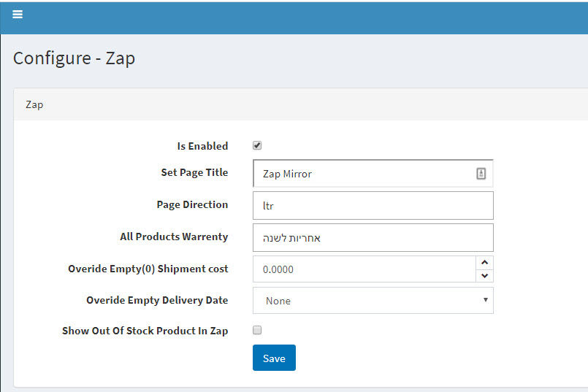Click the Is Enabled label
Viewport: 588px width, 392px height.
point(202,146)
